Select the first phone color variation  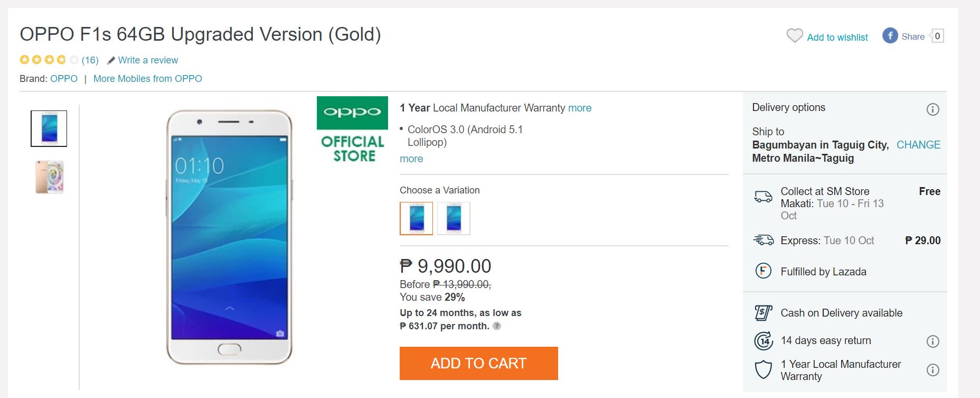[416, 218]
